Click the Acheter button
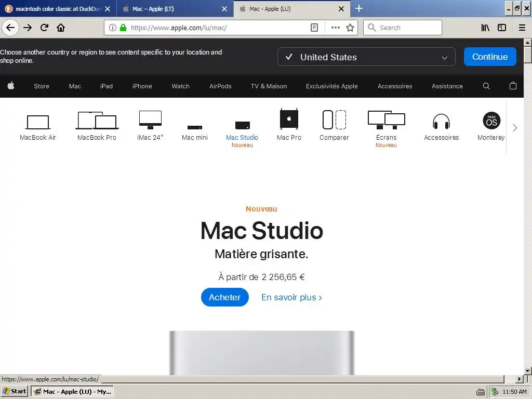Image resolution: width=532 pixels, height=399 pixels. 224,297
